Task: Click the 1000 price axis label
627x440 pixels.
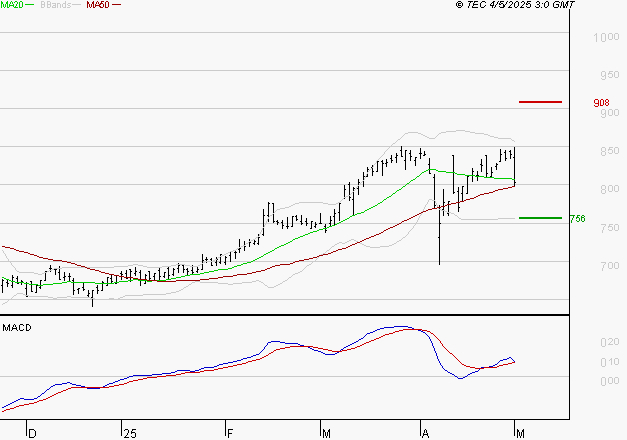Action: 606,38
